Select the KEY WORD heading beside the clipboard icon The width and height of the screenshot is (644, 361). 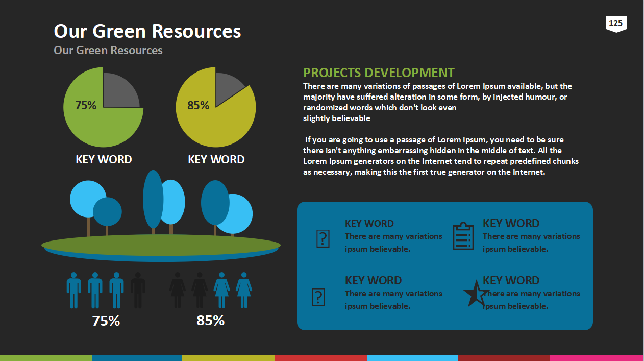pyautogui.click(x=511, y=223)
